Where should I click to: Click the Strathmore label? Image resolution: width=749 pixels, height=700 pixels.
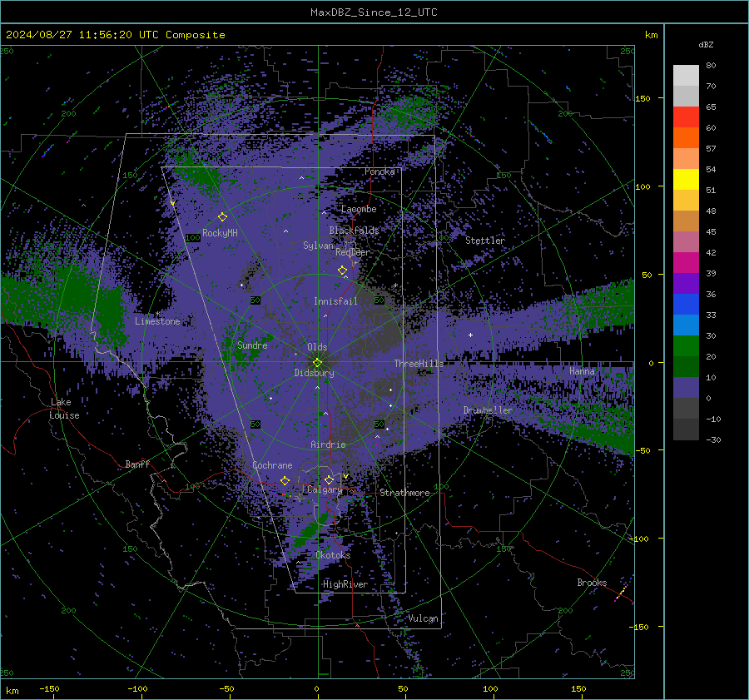404,493
